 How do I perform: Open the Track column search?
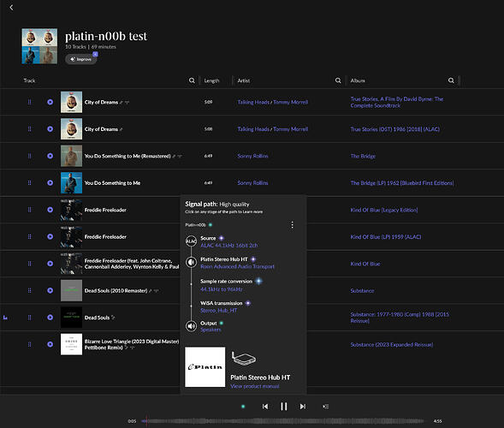(x=192, y=80)
